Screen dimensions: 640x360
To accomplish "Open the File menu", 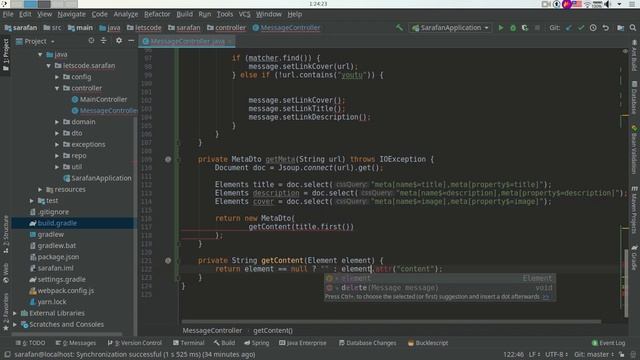I will (x=8, y=14).
